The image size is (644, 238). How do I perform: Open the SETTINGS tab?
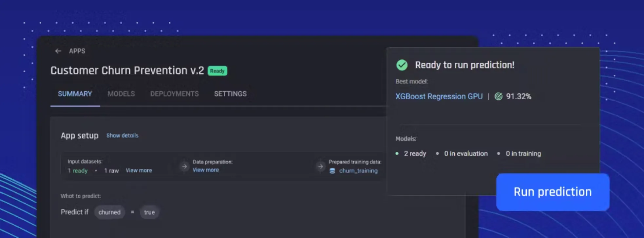click(x=230, y=94)
